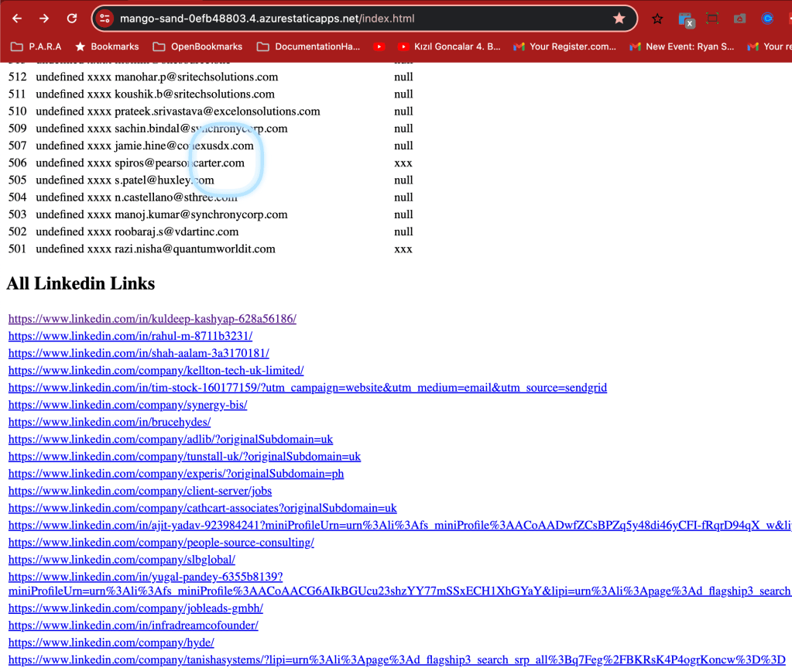Open the shah-aalam LinkedIn profile link
The height and width of the screenshot is (672, 792).
(x=139, y=353)
